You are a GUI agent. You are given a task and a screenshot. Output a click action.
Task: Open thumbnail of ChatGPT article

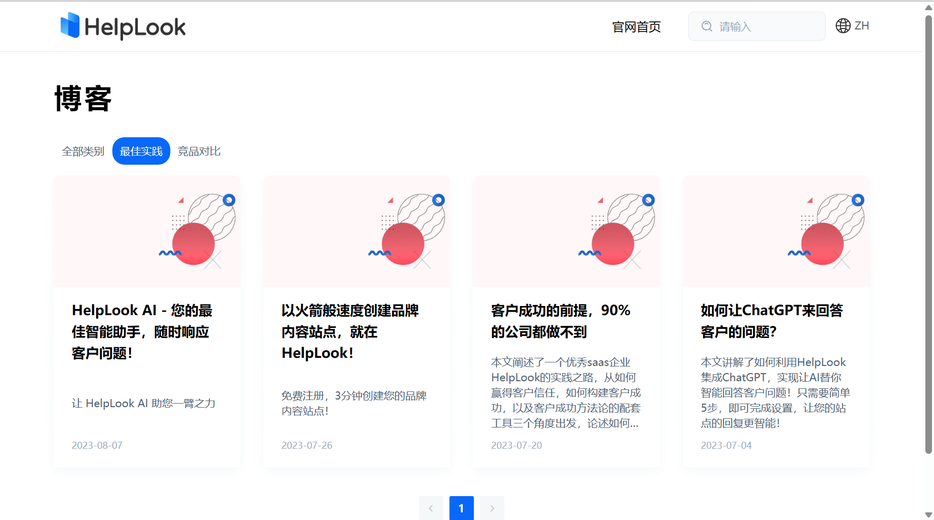(776, 232)
